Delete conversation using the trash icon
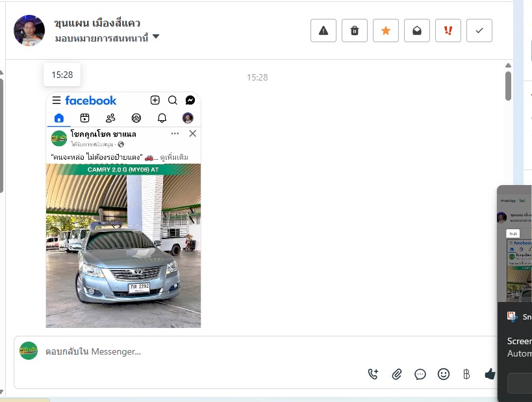Image resolution: width=532 pixels, height=402 pixels. coord(355,31)
